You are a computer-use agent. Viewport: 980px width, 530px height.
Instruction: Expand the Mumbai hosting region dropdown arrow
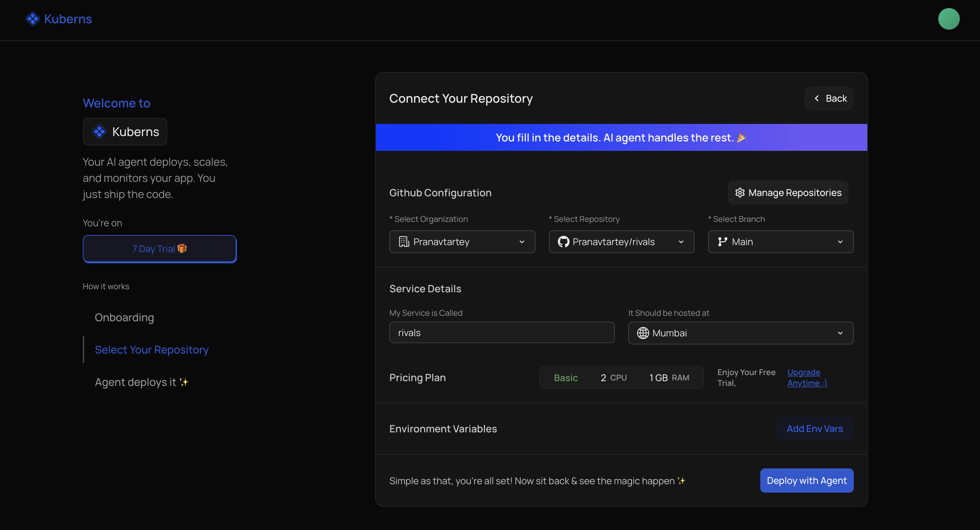click(x=840, y=333)
